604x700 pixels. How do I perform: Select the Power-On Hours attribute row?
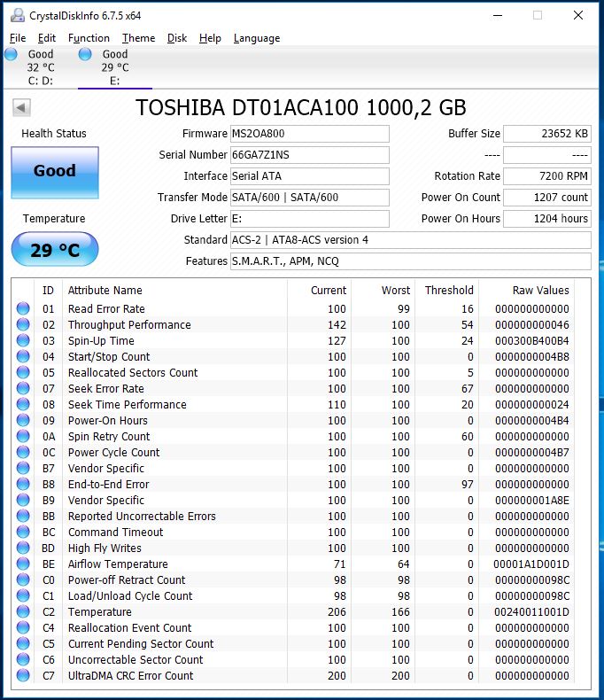coord(295,421)
